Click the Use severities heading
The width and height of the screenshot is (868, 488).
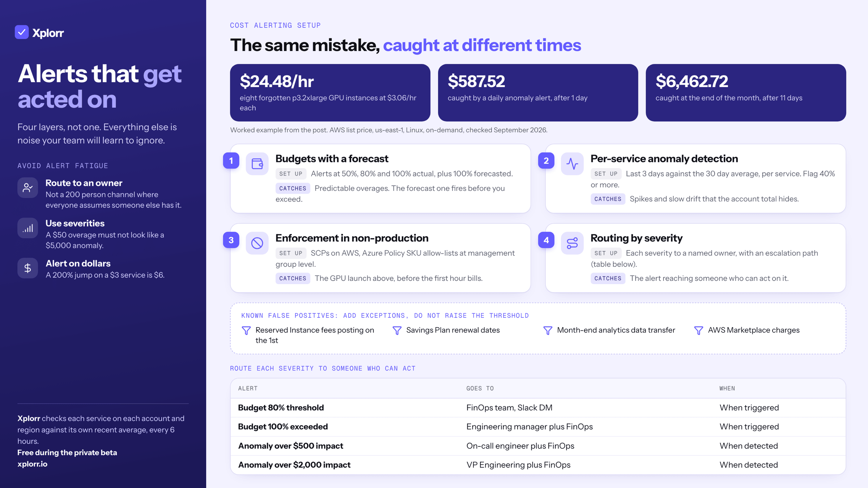pyautogui.click(x=75, y=223)
